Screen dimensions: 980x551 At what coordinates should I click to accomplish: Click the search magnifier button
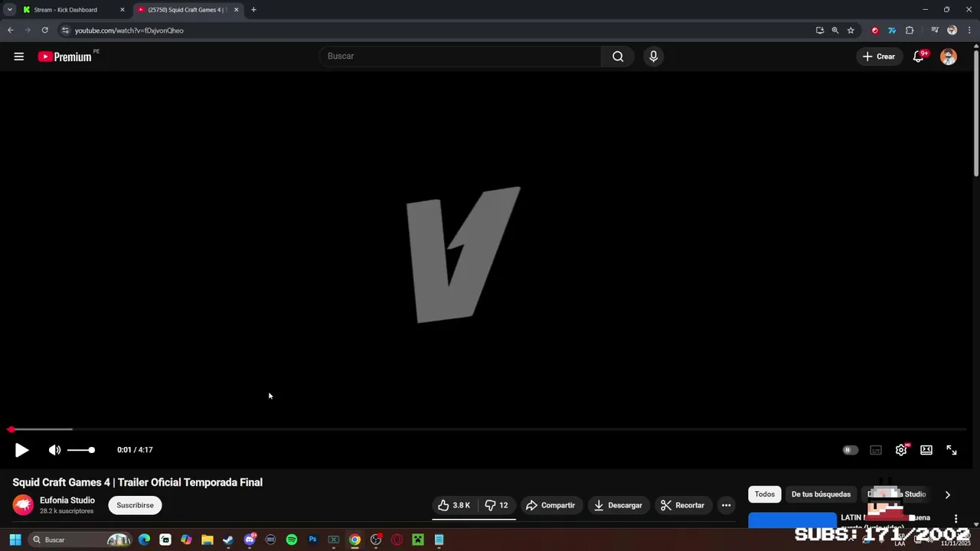pyautogui.click(x=618, y=56)
